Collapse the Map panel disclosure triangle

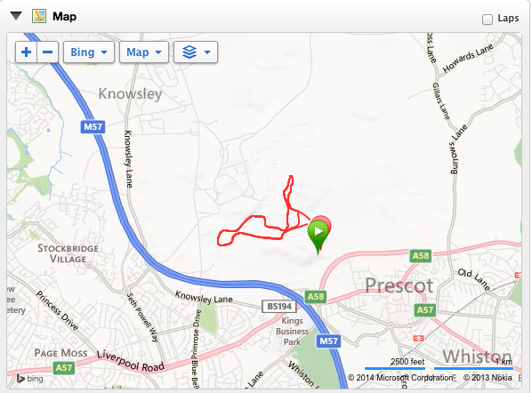(16, 16)
